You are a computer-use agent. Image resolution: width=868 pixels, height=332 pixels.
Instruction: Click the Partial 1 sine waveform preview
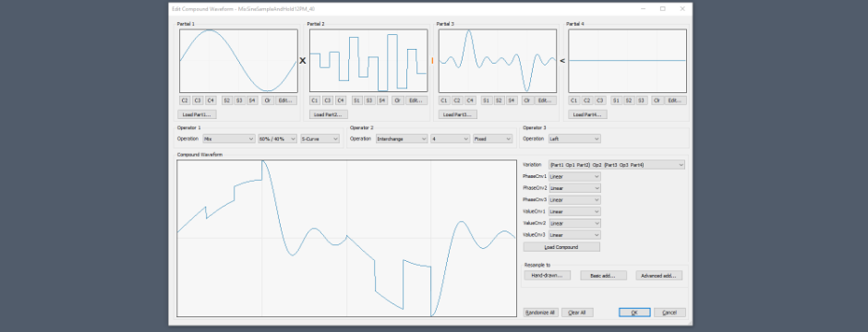coord(238,61)
